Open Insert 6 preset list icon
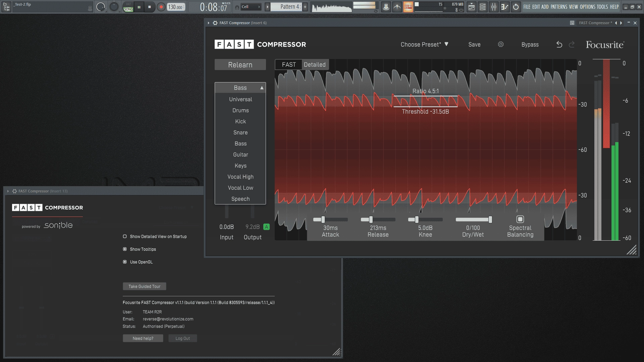644x362 pixels. tap(572, 23)
